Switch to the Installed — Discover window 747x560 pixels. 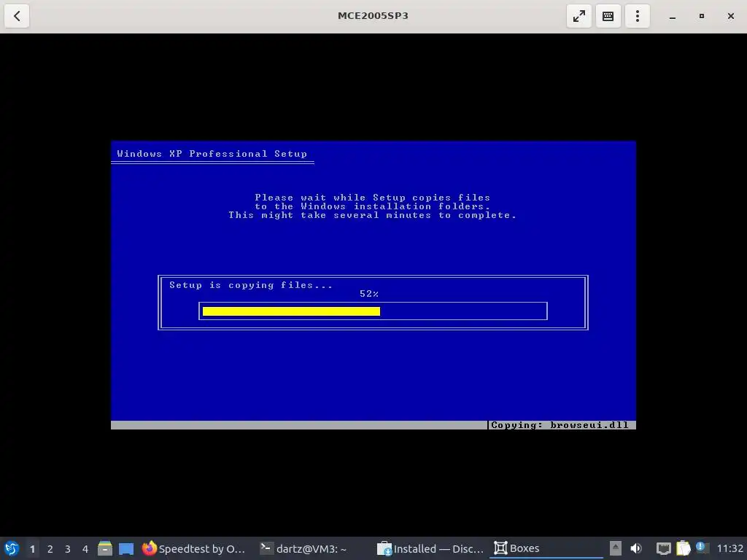pos(430,548)
